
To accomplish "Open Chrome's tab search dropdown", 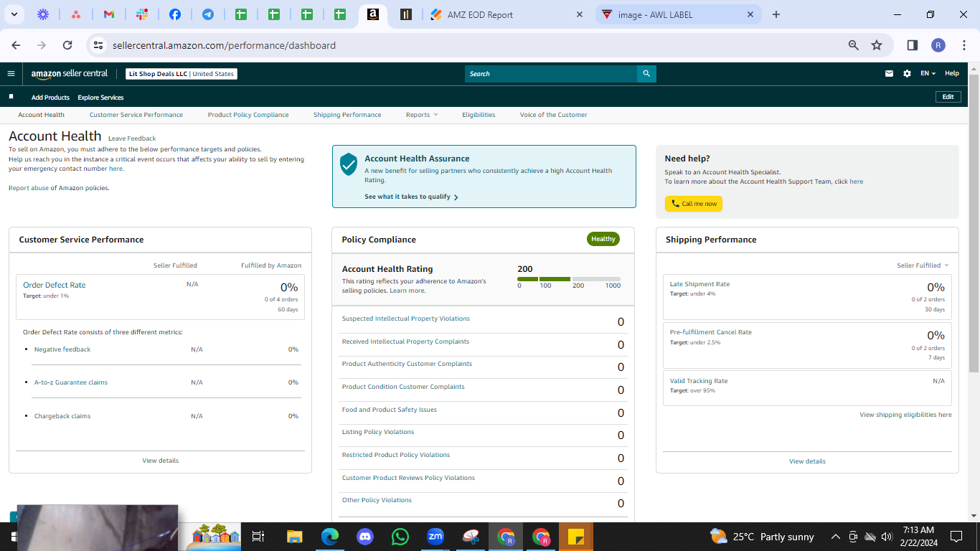I will (x=14, y=14).
